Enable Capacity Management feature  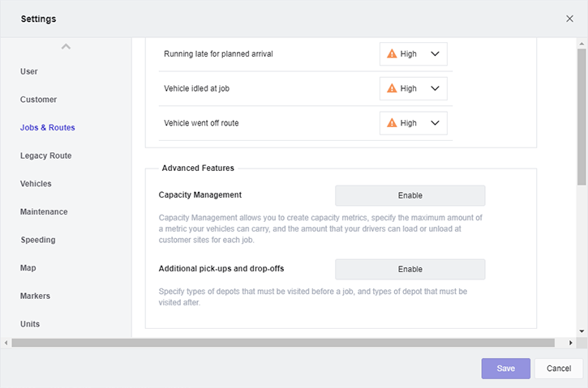tap(410, 195)
